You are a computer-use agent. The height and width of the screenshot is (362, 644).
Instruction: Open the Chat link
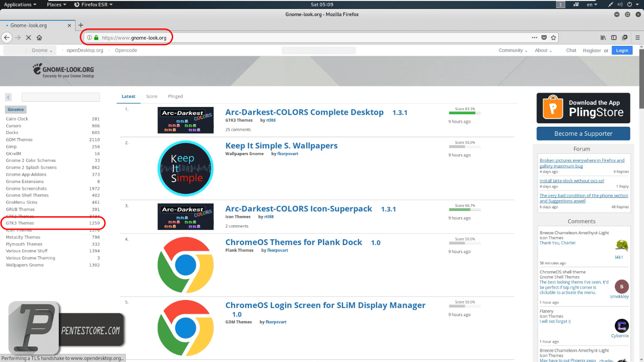[x=571, y=50]
